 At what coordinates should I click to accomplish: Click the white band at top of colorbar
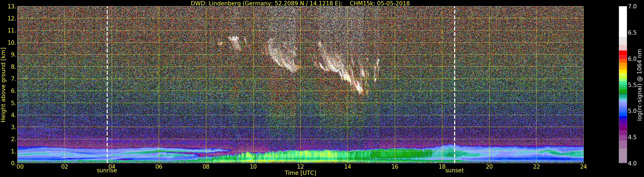tap(623, 21)
